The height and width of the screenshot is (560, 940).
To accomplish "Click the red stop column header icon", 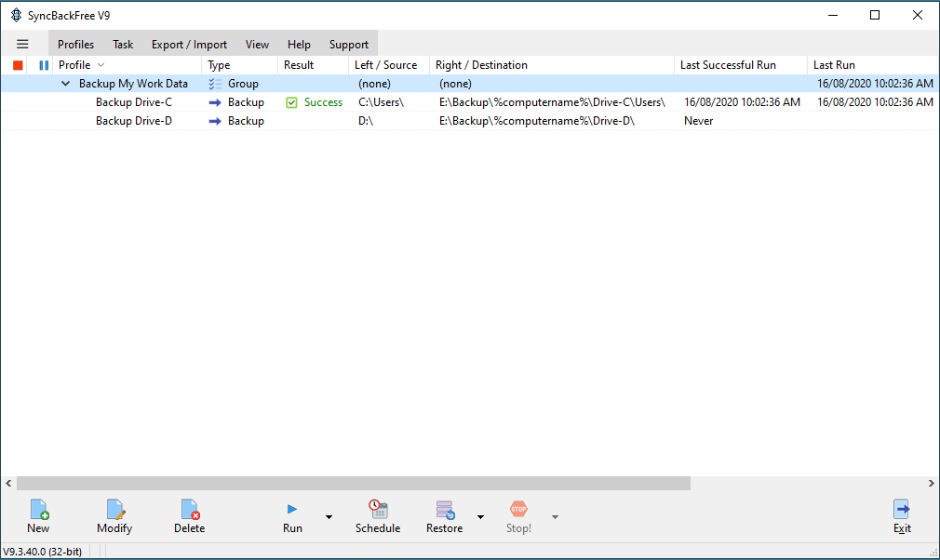I will point(18,65).
